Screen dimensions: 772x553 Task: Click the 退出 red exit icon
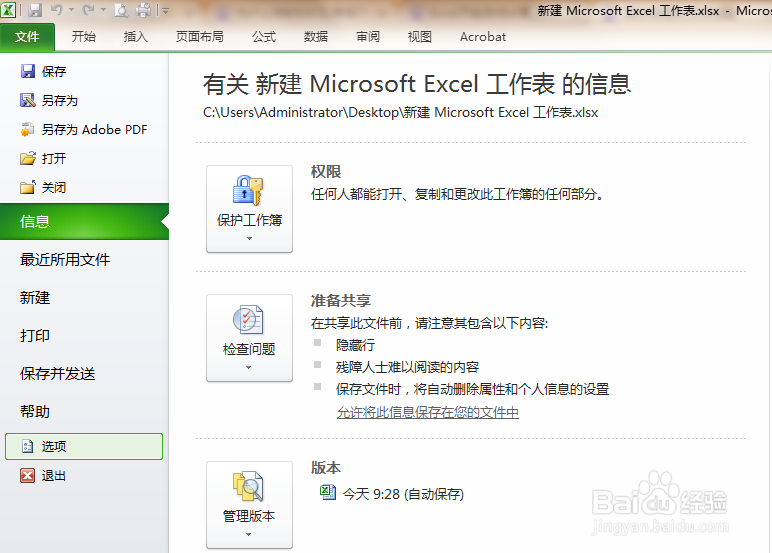(x=28, y=476)
